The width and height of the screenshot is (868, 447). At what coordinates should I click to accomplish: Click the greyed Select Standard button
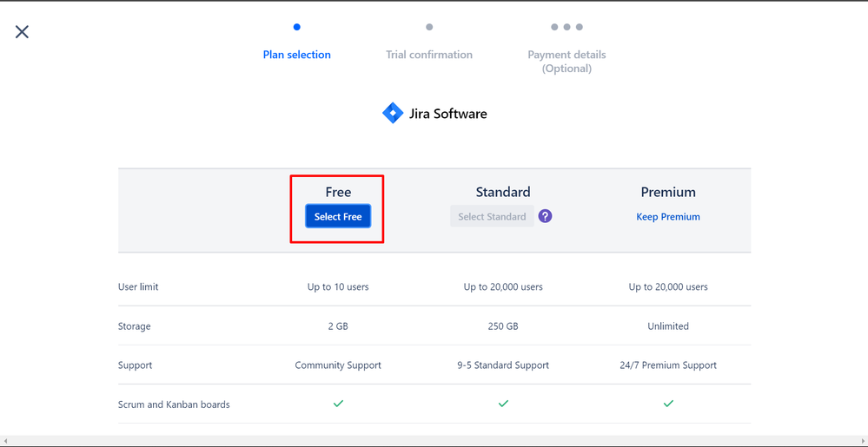click(x=492, y=216)
